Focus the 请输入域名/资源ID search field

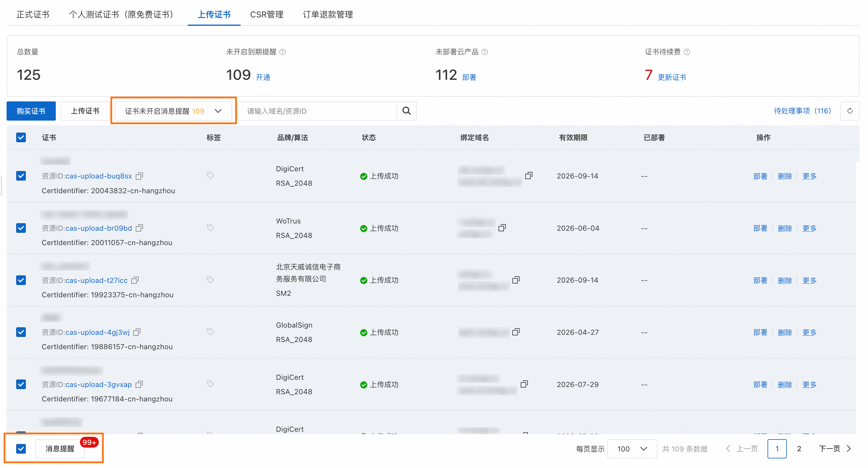[317, 111]
